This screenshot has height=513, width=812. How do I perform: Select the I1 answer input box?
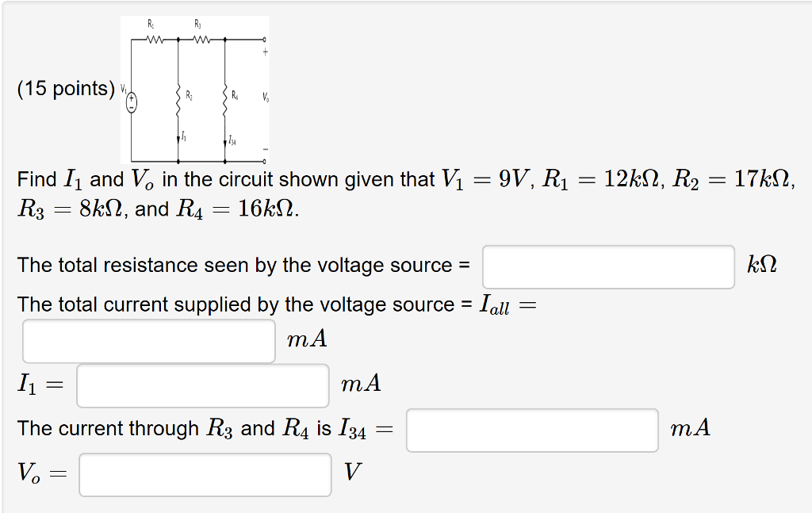(202, 385)
